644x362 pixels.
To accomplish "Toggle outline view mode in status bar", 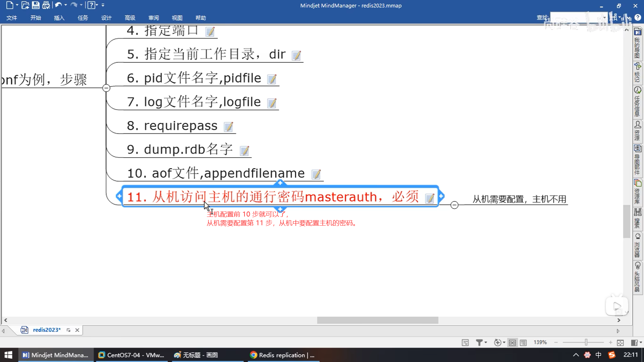I will (523, 343).
